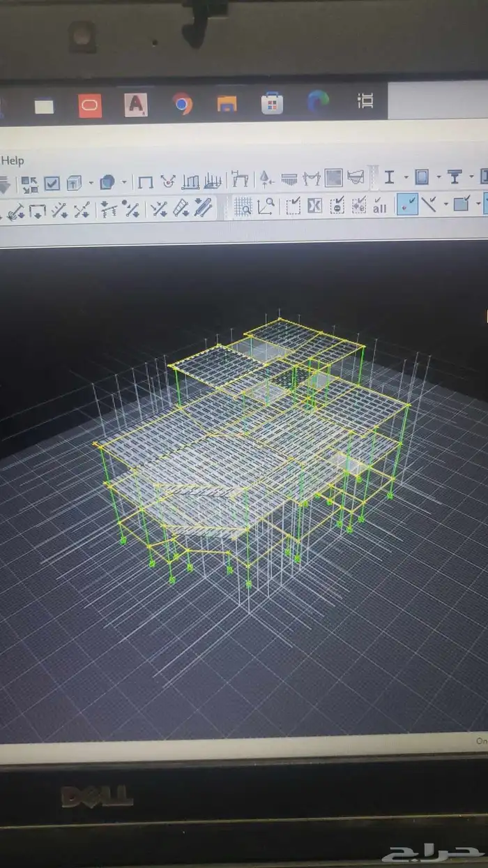Image resolution: width=488 pixels, height=868 pixels.
Task: Click a green support joint in the 3D model
Action: [248, 583]
